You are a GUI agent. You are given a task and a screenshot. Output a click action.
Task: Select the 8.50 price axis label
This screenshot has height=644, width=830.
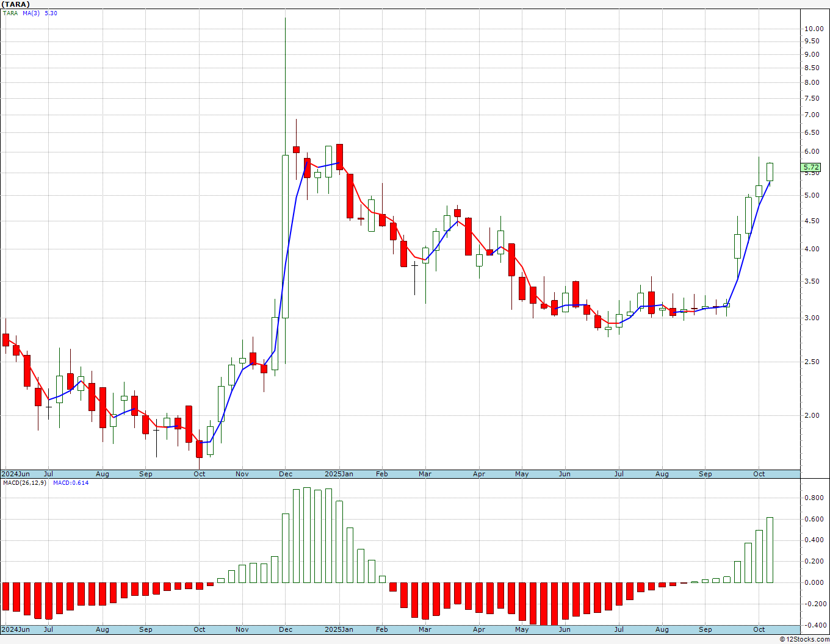click(x=812, y=68)
